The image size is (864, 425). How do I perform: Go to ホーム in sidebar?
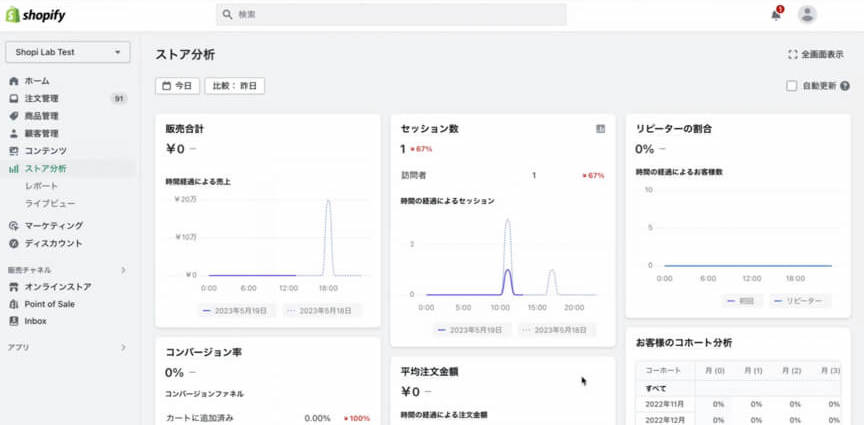pos(37,81)
